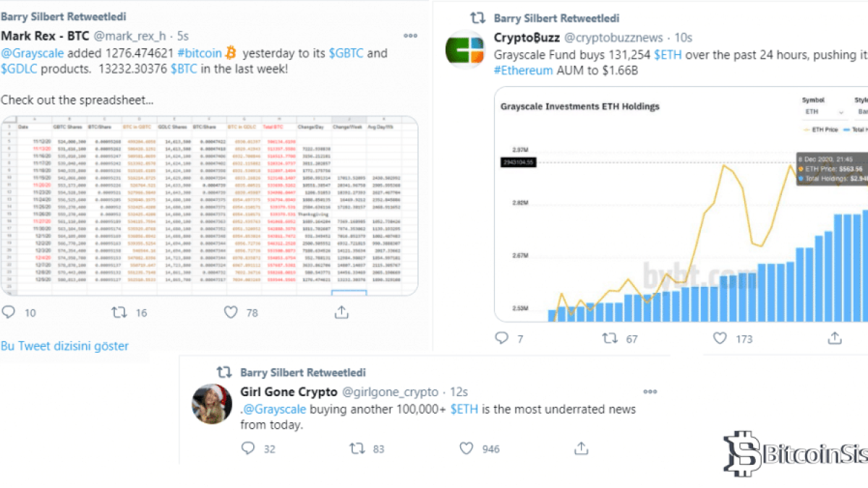Open the spreadsheet image in Mark Rex tweet
Screen dimensions: 868x488
point(209,205)
